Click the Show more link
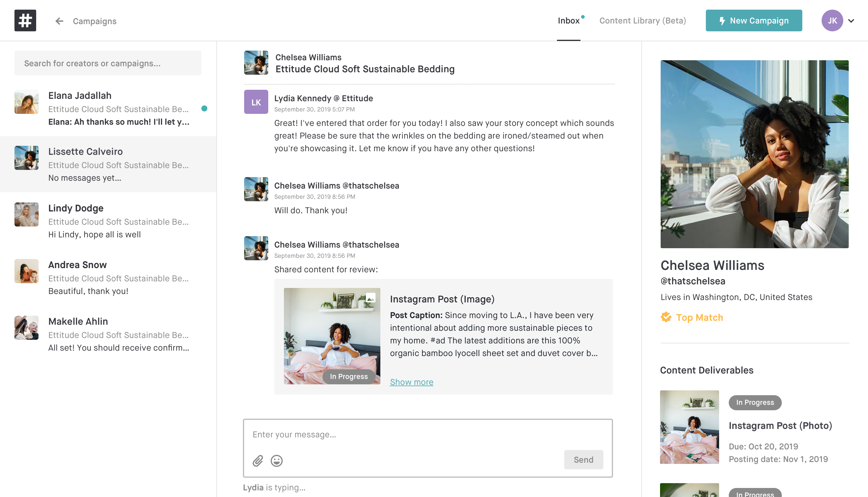868x497 pixels. click(x=411, y=382)
